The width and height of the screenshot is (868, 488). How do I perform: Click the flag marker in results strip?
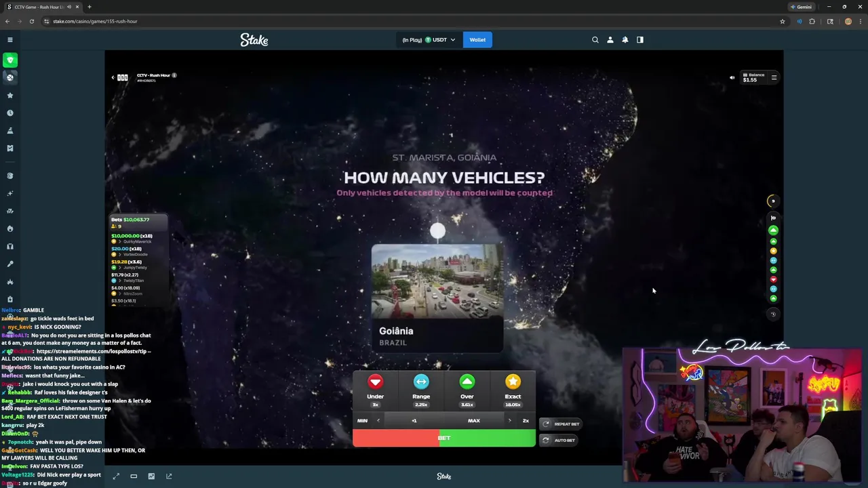pos(773,218)
